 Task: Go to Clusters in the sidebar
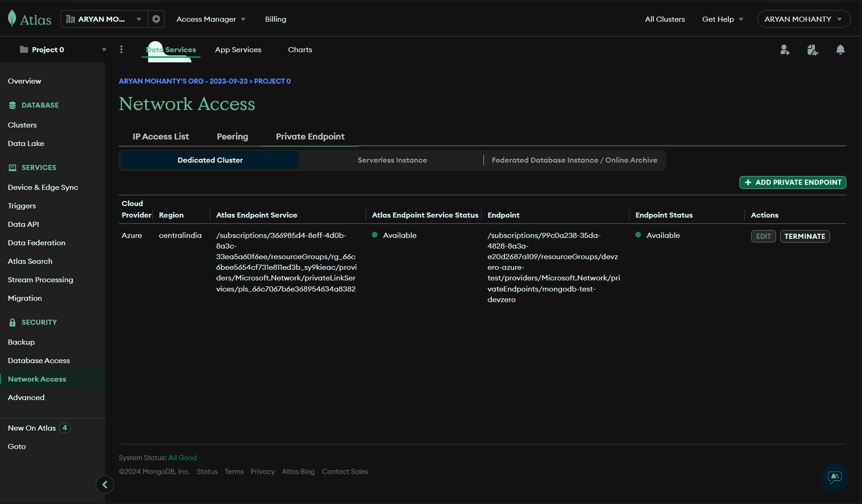[22, 125]
